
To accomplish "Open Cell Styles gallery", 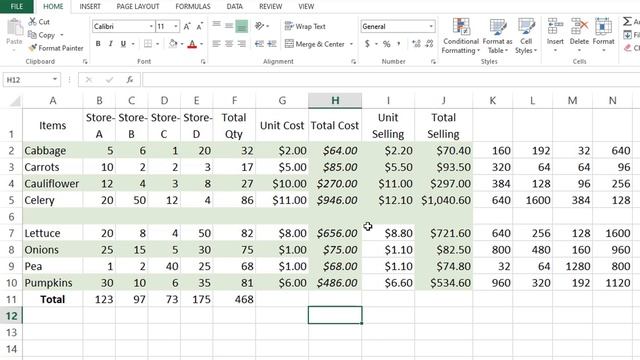I will (526, 36).
